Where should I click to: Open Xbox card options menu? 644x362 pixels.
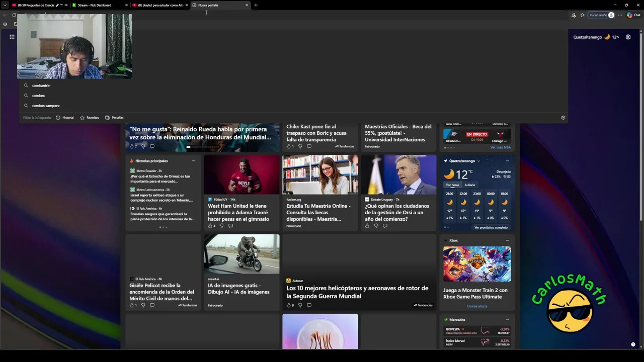(x=507, y=240)
